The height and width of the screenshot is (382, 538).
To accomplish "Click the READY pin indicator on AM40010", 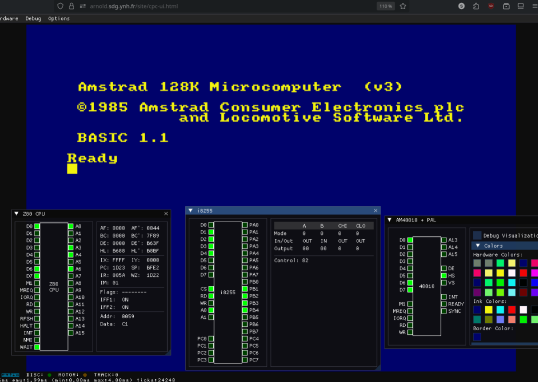I will (x=444, y=304).
